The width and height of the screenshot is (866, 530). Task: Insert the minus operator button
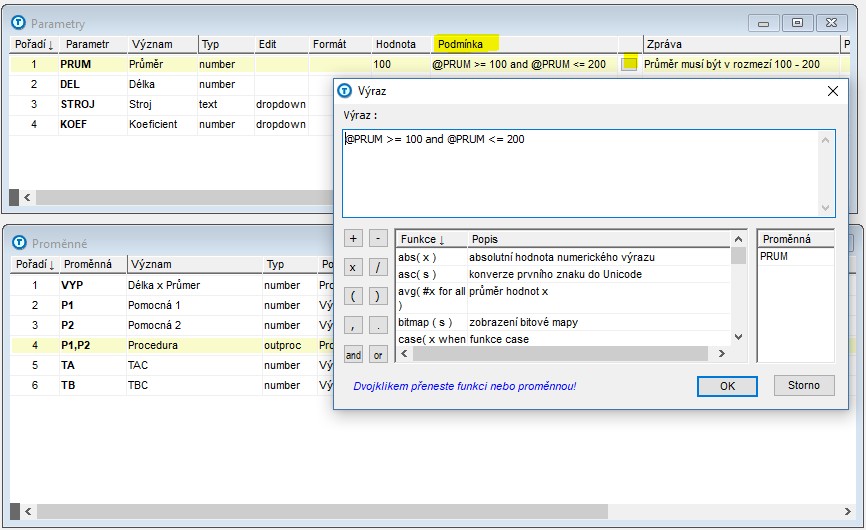pos(378,238)
